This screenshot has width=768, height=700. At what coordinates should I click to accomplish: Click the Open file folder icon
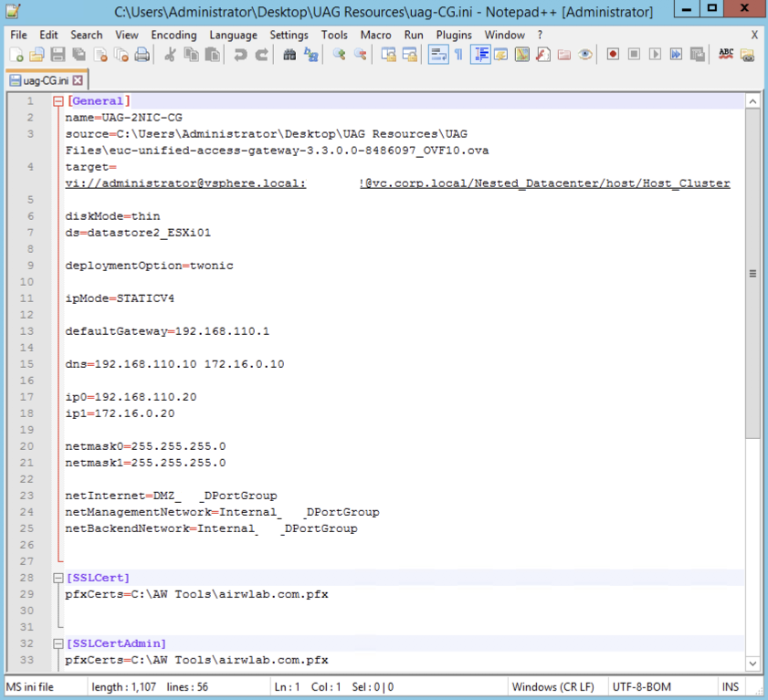(37, 55)
